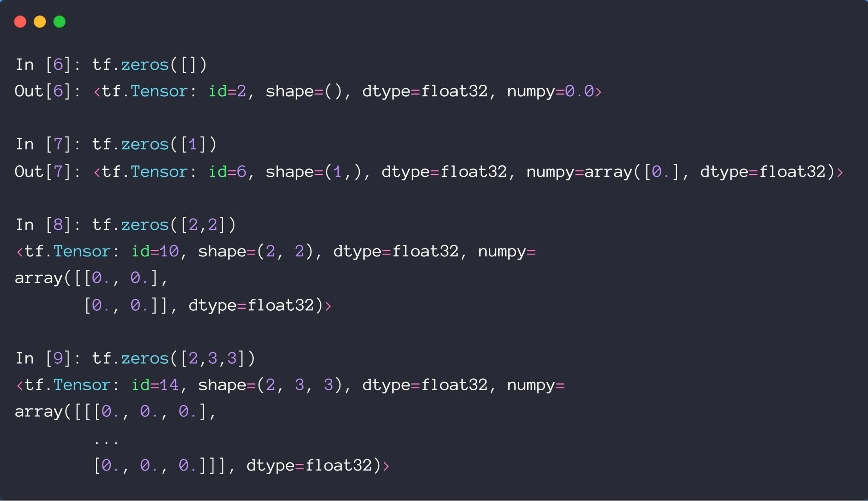Click the yellow minimize window button

(x=40, y=22)
